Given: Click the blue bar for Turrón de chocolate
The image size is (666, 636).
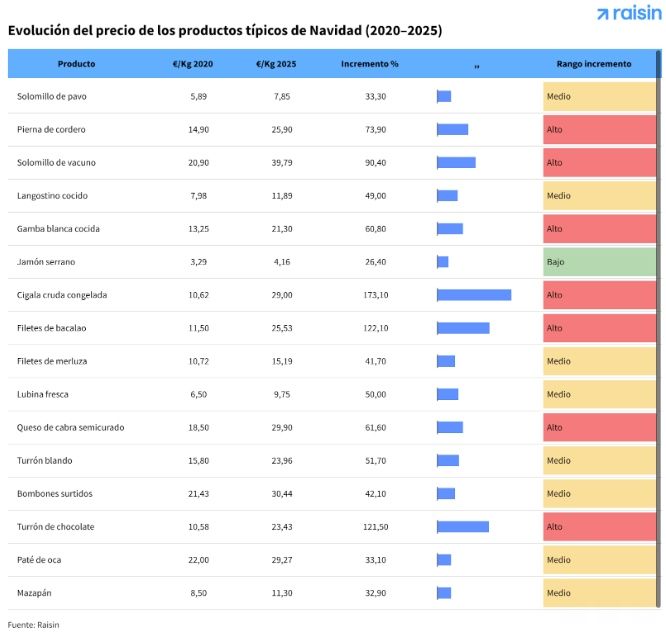Looking at the screenshot, I should point(463,527).
